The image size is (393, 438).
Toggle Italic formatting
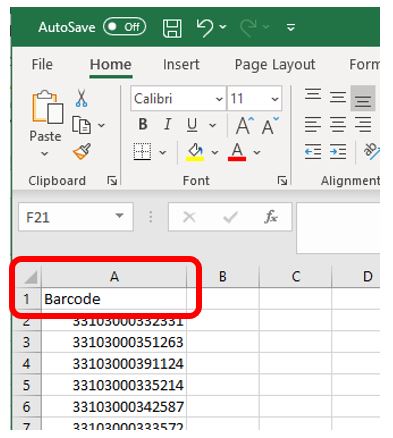168,124
